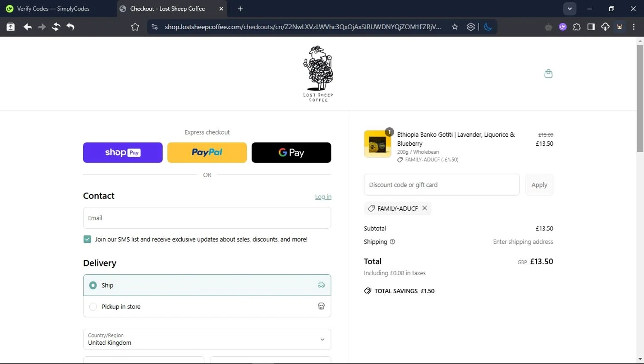The image size is (644, 364).
Task: Click the favorites star left of address bar
Action: click(x=135, y=27)
